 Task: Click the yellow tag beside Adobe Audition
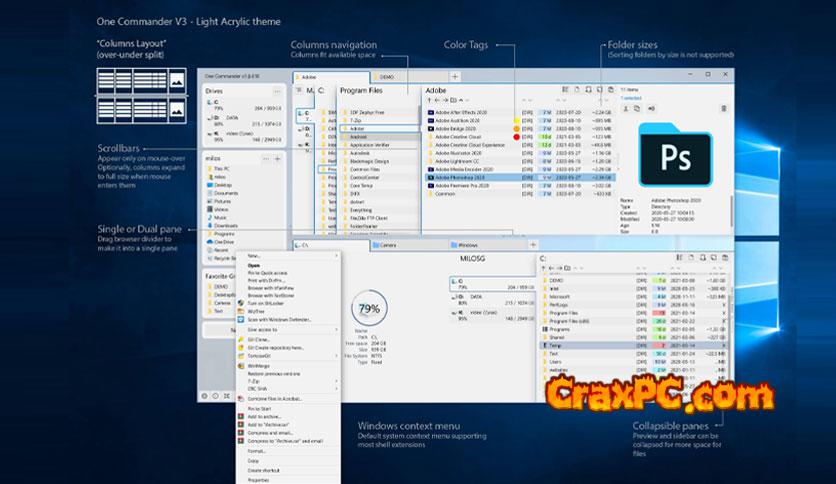[x=516, y=122]
